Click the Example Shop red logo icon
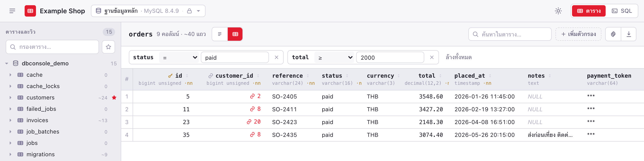 [30, 11]
